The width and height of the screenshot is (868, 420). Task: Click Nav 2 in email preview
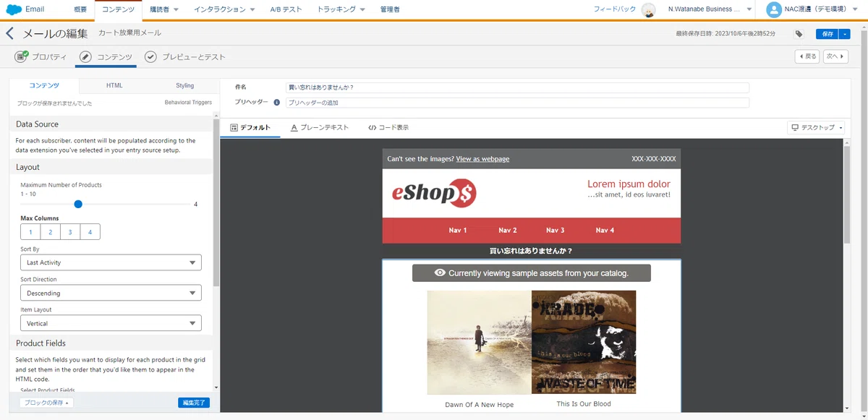[x=508, y=230]
